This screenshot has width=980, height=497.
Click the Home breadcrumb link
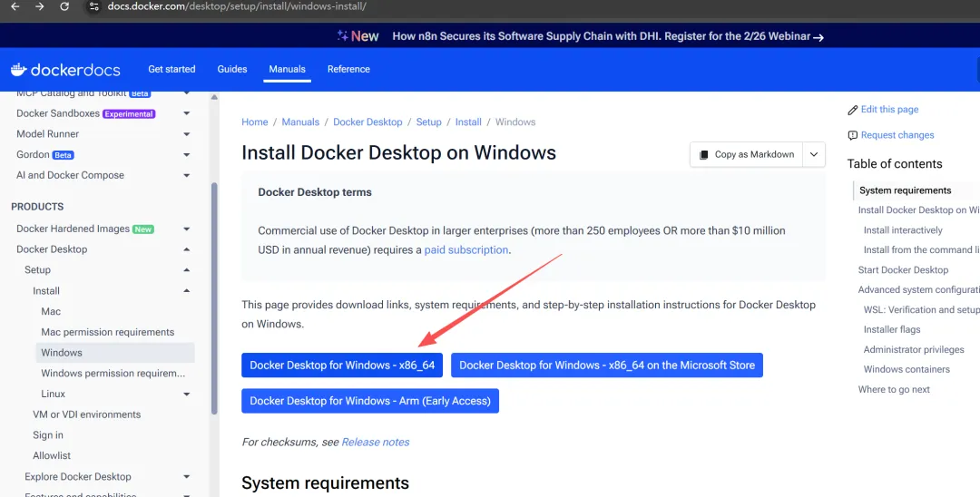(x=255, y=122)
